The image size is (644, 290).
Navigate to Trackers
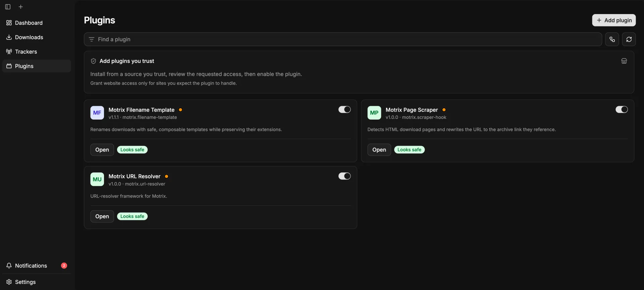click(37, 52)
